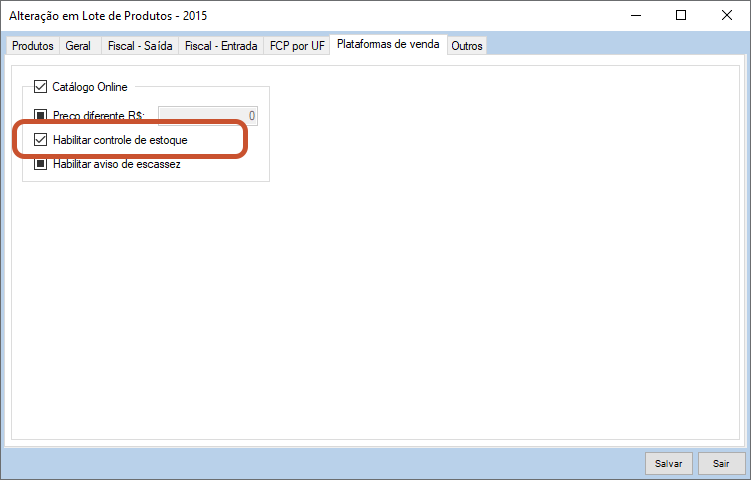Image resolution: width=751 pixels, height=480 pixels.
Task: Open the Produtos tab
Action: click(x=33, y=46)
